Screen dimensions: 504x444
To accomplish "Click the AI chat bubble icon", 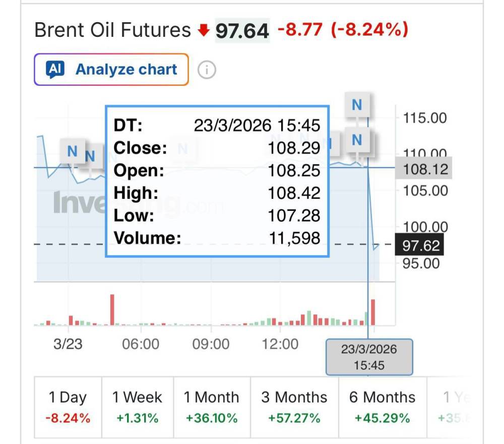I will click(55, 70).
